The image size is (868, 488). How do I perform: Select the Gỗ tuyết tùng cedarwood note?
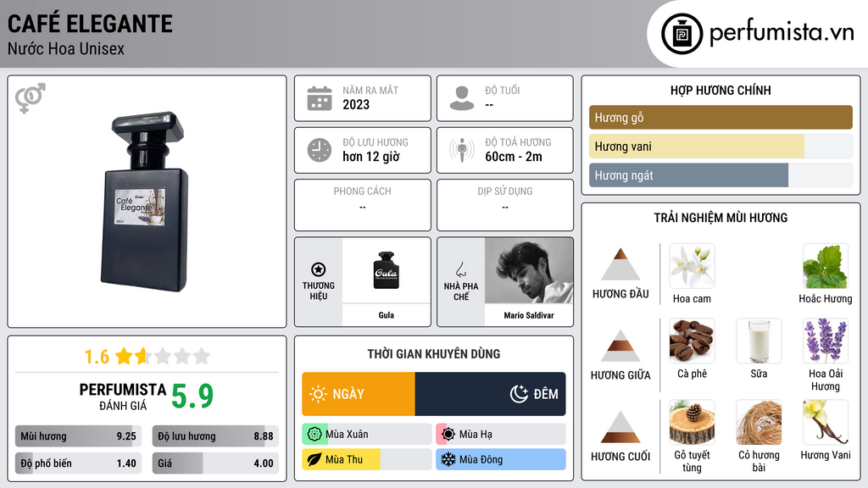692,423
